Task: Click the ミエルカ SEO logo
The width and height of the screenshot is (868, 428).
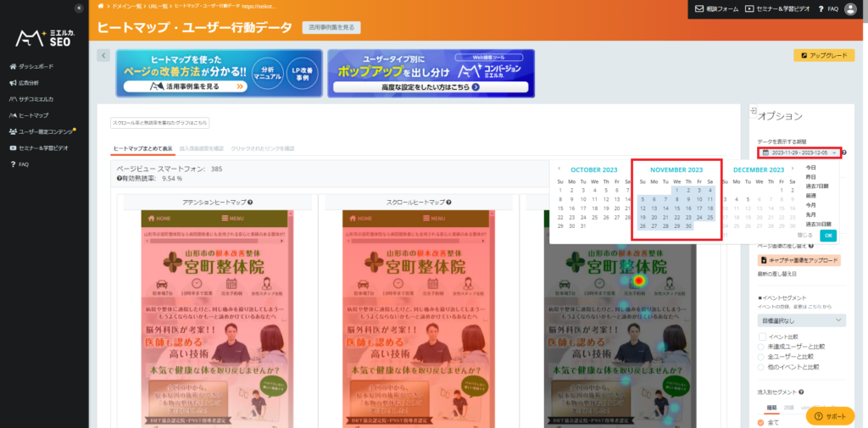Action: (44, 37)
